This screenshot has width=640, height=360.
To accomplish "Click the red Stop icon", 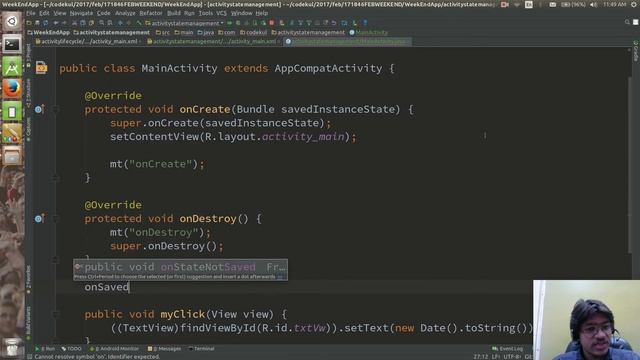I will [272, 23].
